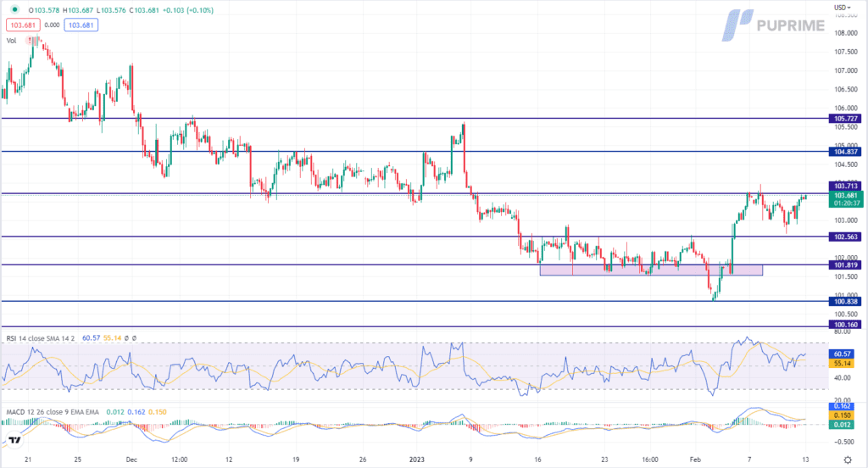Click the green current price label with countdown
The image size is (868, 468).
tap(845, 199)
